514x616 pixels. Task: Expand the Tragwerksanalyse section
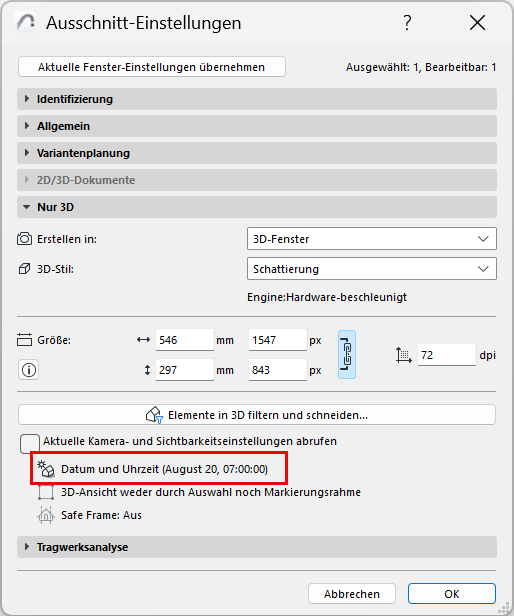click(257, 547)
